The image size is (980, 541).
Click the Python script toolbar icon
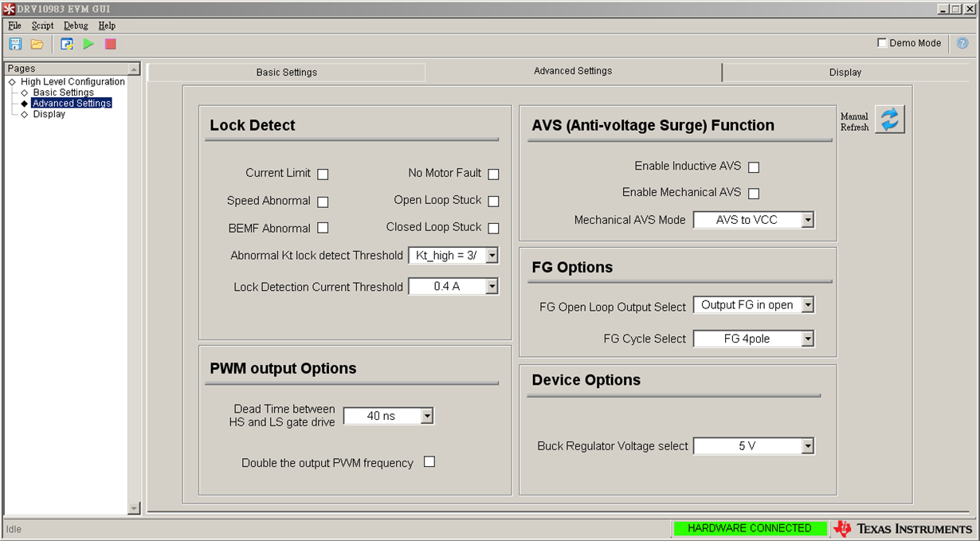[x=67, y=44]
